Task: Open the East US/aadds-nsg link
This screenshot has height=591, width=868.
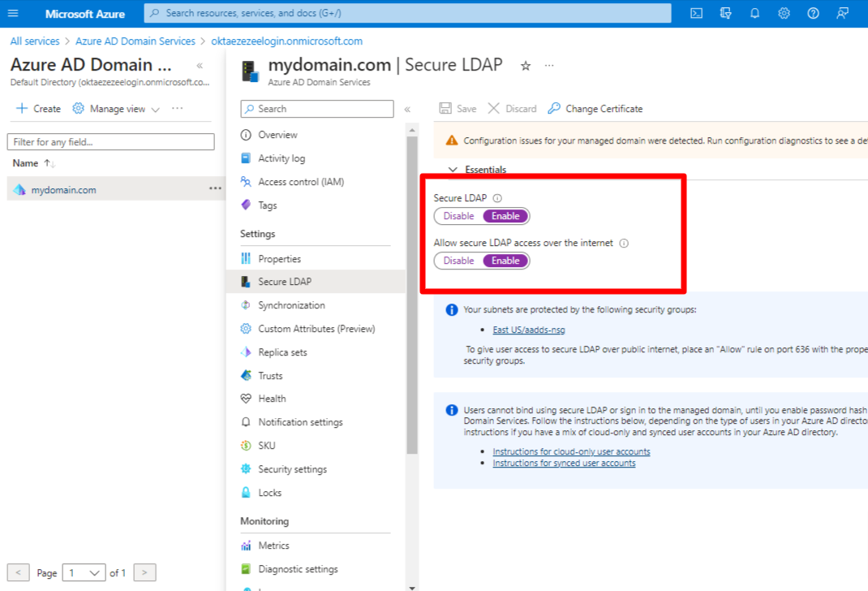Action: (x=529, y=330)
